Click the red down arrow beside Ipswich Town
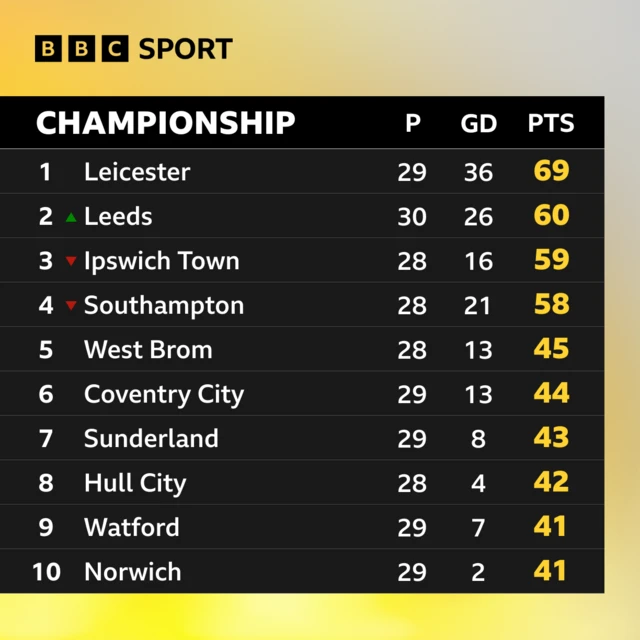This screenshot has height=640, width=640. pos(71,261)
